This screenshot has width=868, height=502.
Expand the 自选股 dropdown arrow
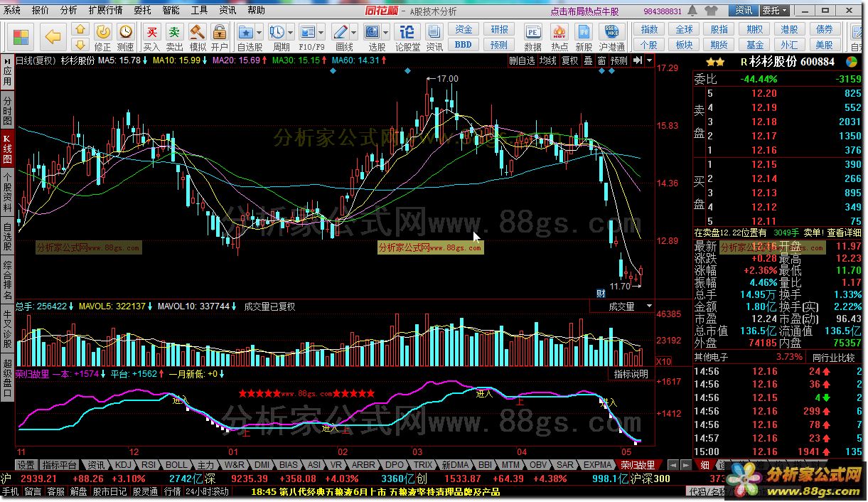260,33
